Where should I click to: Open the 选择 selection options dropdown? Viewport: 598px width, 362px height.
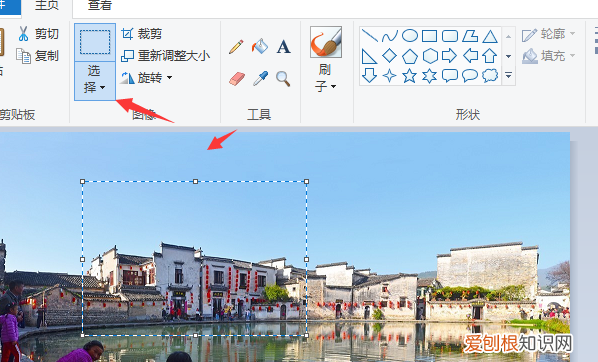(x=95, y=80)
